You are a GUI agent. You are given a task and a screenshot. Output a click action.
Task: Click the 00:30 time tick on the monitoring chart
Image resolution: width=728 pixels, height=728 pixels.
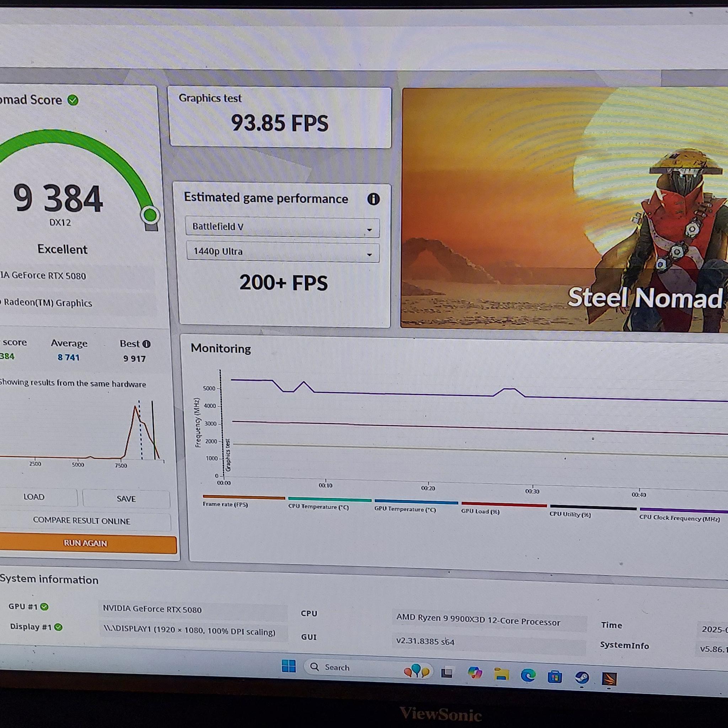point(532,491)
